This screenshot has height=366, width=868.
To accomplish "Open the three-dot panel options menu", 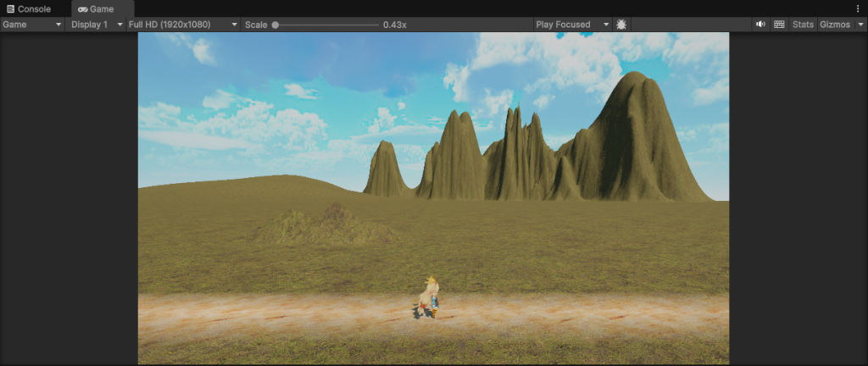I will pyautogui.click(x=857, y=8).
